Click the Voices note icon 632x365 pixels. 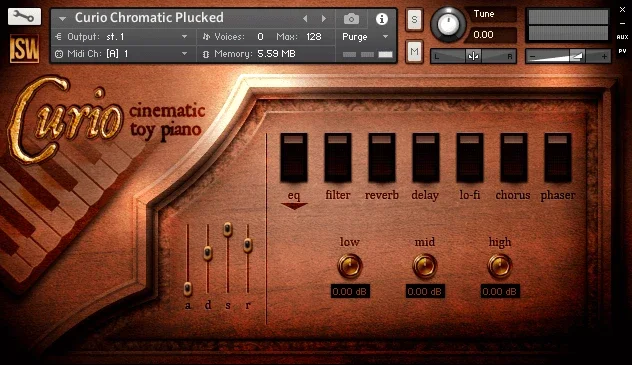206,37
